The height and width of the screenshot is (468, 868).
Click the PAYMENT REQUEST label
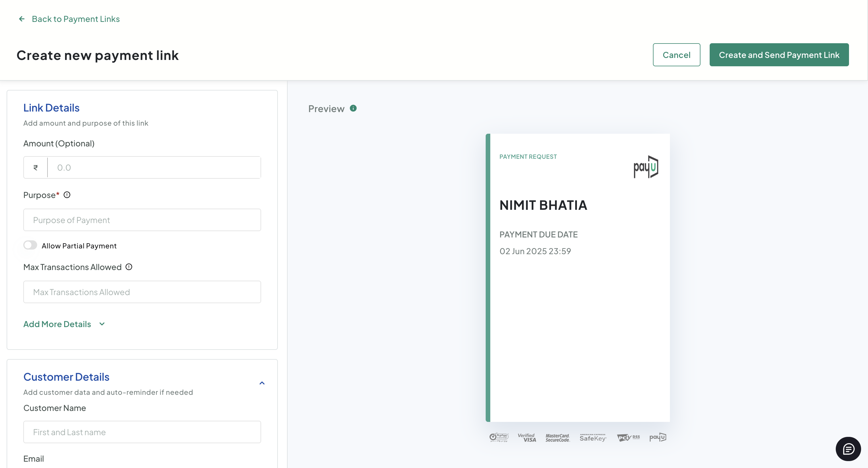coord(528,157)
